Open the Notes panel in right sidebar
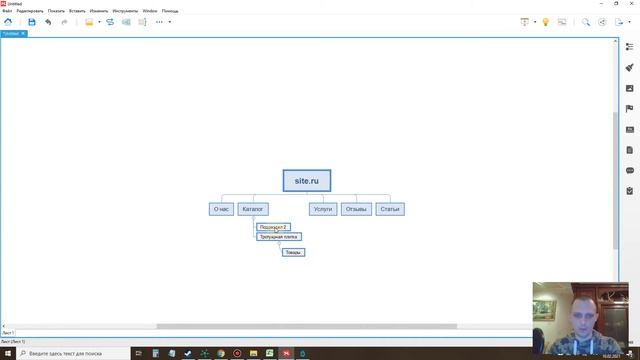Viewport: 640px width, 360px height. (x=630, y=150)
